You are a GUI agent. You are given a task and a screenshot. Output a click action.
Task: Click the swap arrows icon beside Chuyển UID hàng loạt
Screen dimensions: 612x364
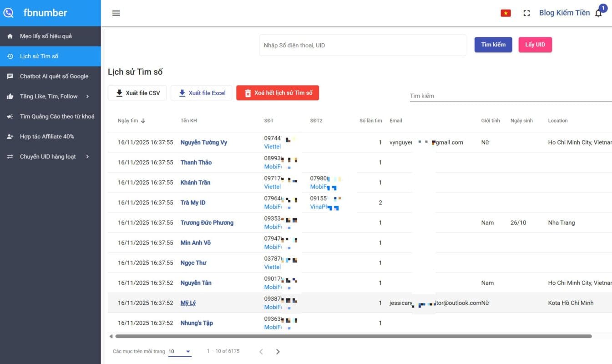(x=10, y=157)
